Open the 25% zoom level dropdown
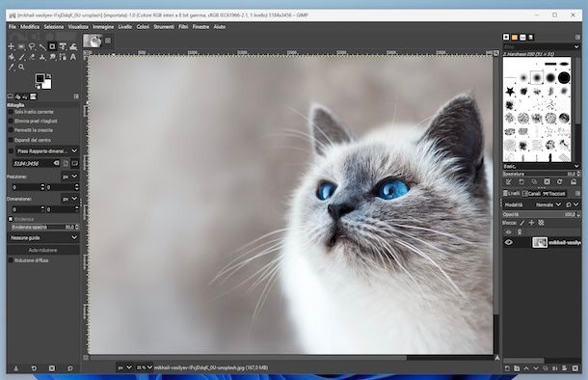 [x=144, y=368]
